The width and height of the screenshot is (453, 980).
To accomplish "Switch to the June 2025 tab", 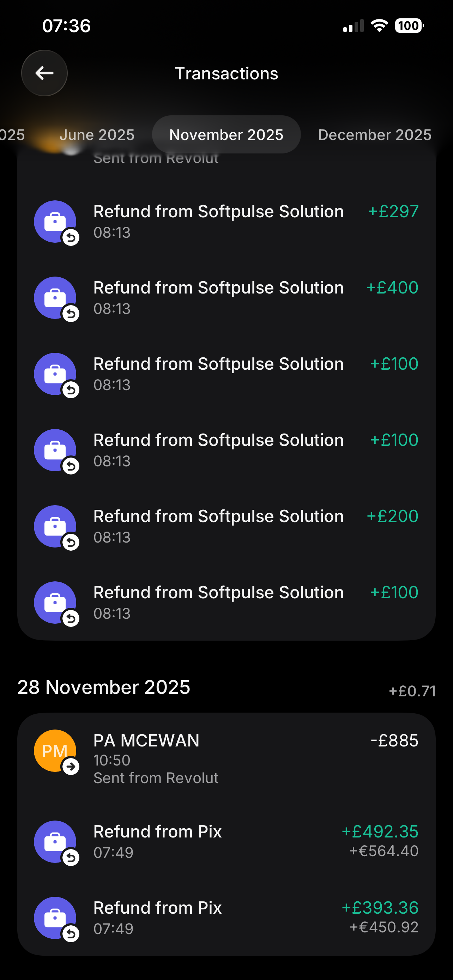I will point(97,135).
